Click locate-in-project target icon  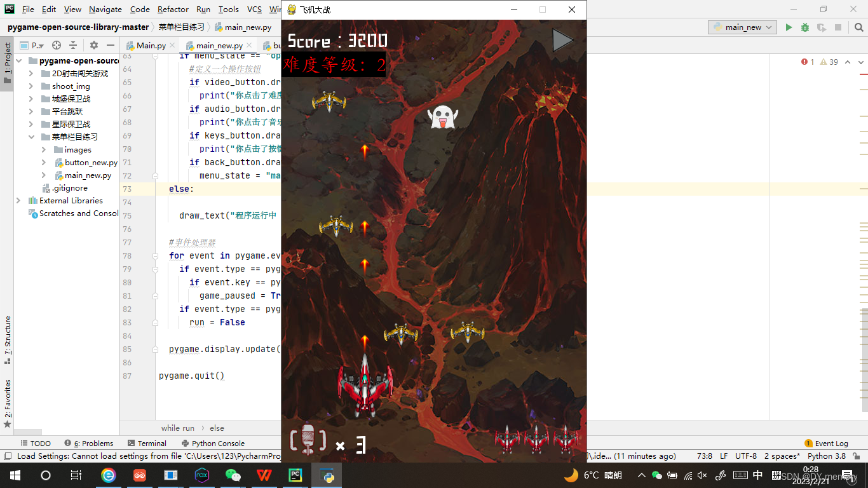tap(57, 45)
